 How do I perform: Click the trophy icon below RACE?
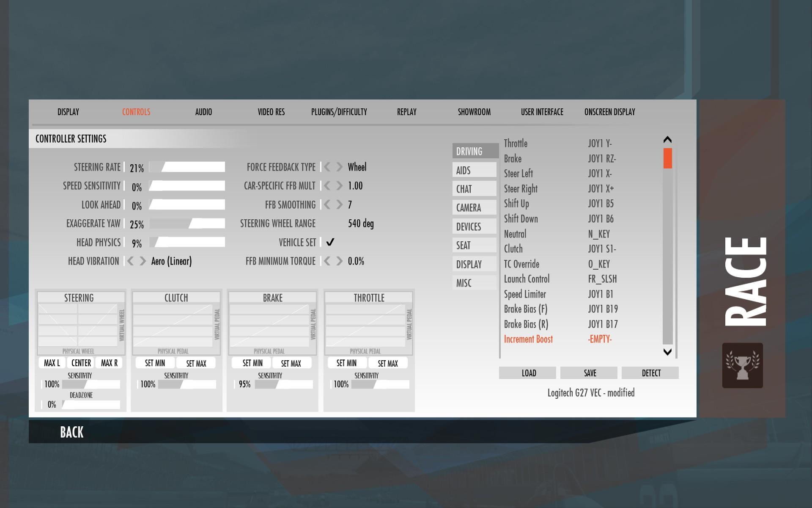pos(742,365)
